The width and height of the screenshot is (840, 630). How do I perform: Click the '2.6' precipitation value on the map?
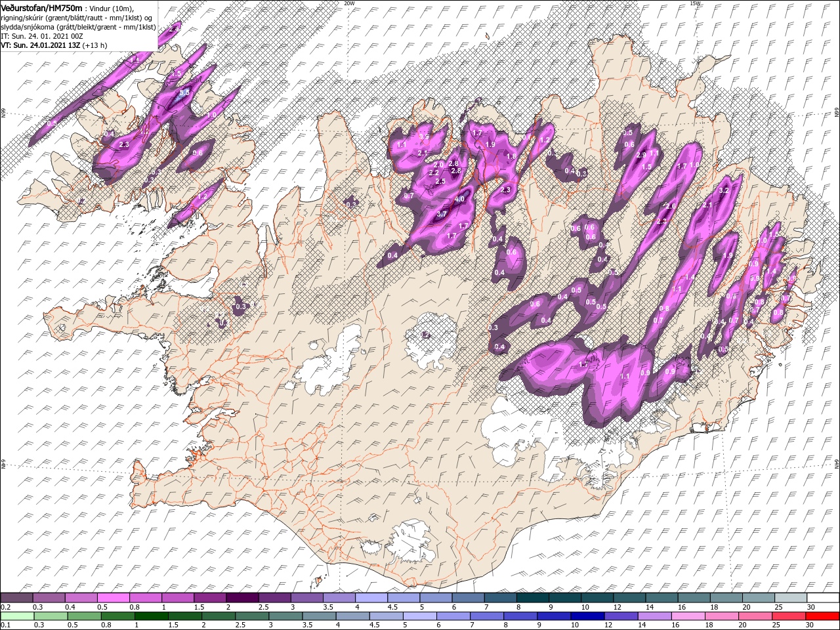pos(670,206)
